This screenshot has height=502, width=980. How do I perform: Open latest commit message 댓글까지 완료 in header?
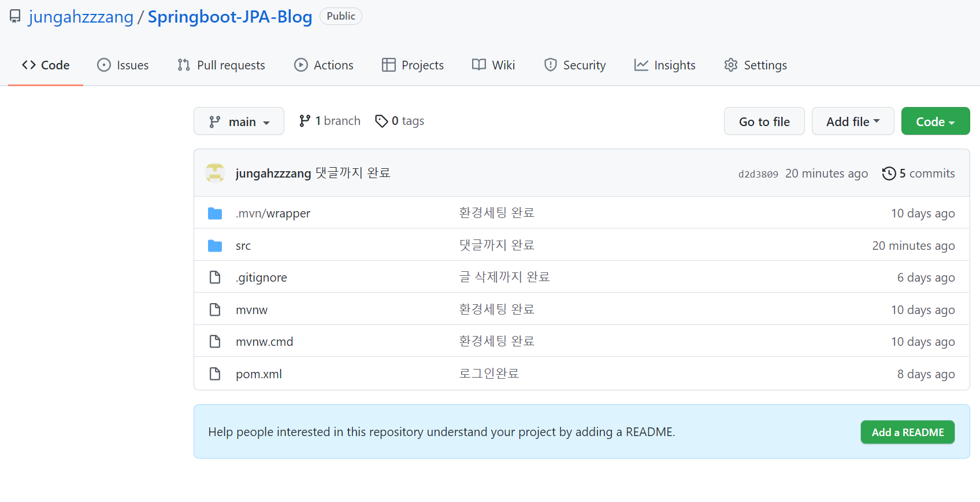[353, 173]
